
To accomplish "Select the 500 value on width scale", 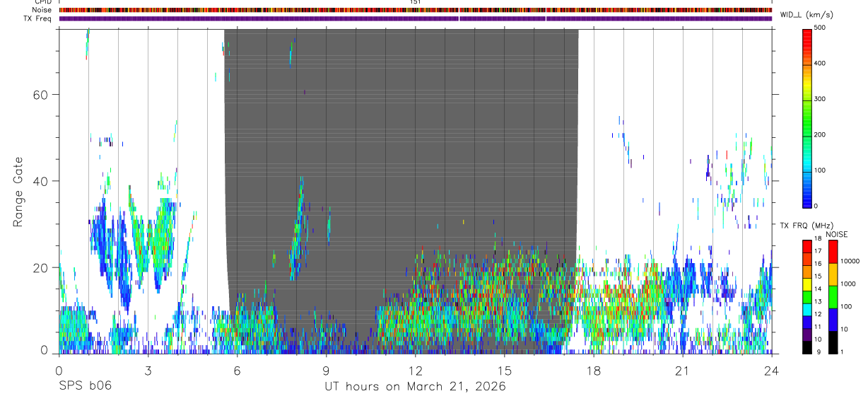I will pyautogui.click(x=821, y=28).
